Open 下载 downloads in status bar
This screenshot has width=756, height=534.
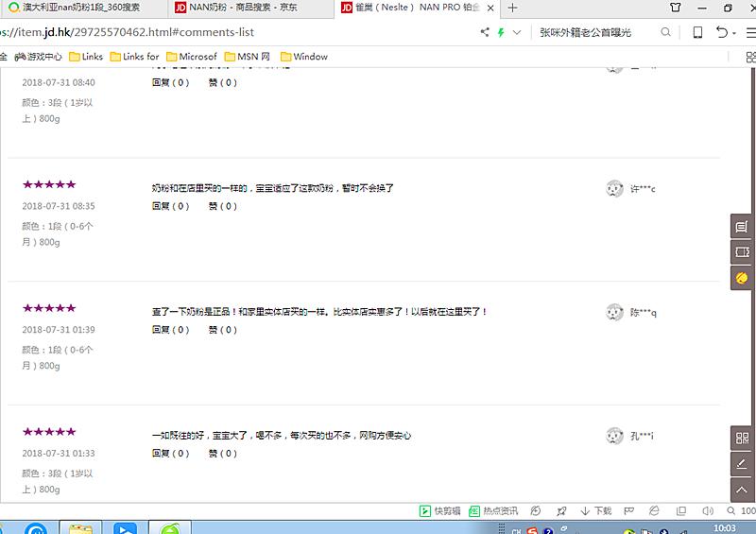pyautogui.click(x=596, y=511)
